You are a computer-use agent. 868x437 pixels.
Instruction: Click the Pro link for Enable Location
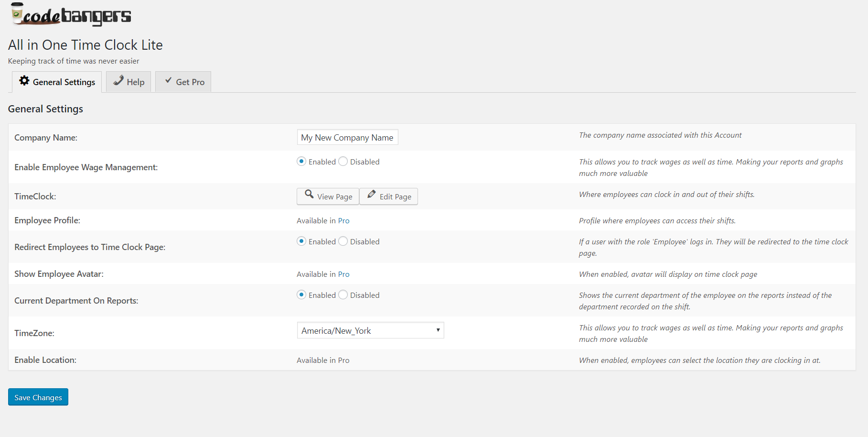tap(343, 360)
